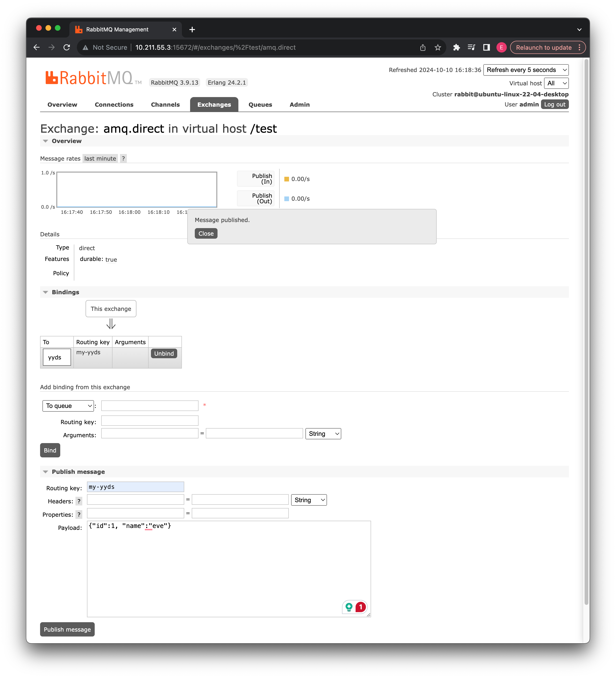Unbind the yyds queue binding
Image resolution: width=616 pixels, height=678 pixels.
tap(164, 354)
